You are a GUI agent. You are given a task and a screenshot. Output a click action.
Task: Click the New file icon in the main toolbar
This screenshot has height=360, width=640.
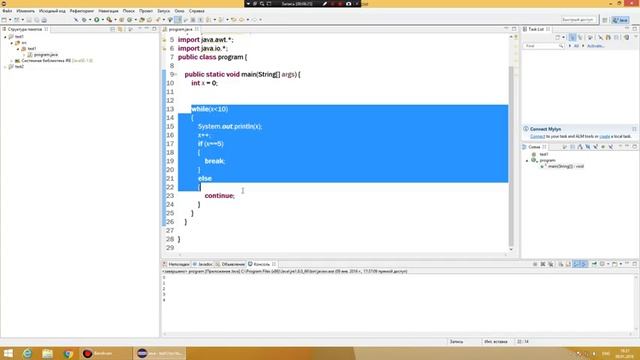coord(4,20)
